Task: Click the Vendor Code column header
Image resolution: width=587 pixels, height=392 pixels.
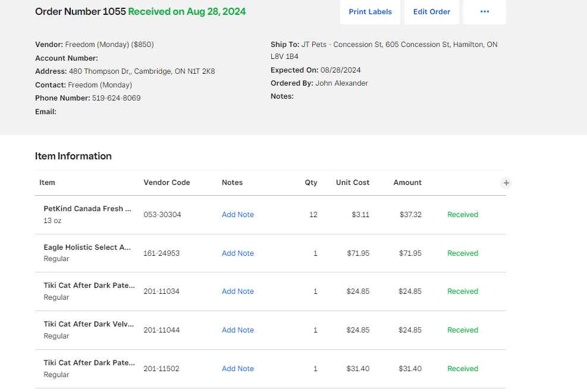Action: pyautogui.click(x=167, y=183)
